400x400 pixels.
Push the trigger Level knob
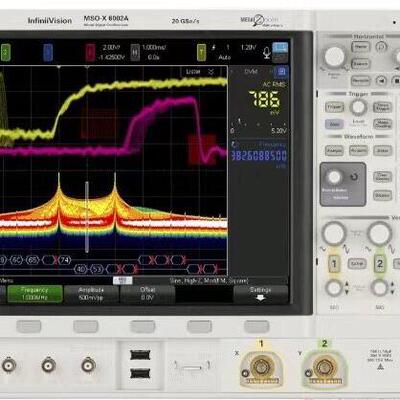coord(358,107)
